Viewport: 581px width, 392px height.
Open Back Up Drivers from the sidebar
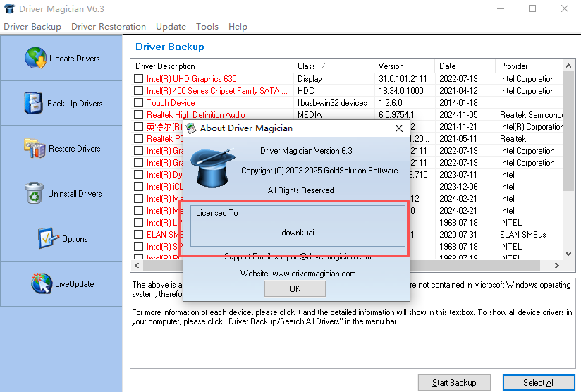point(34,103)
